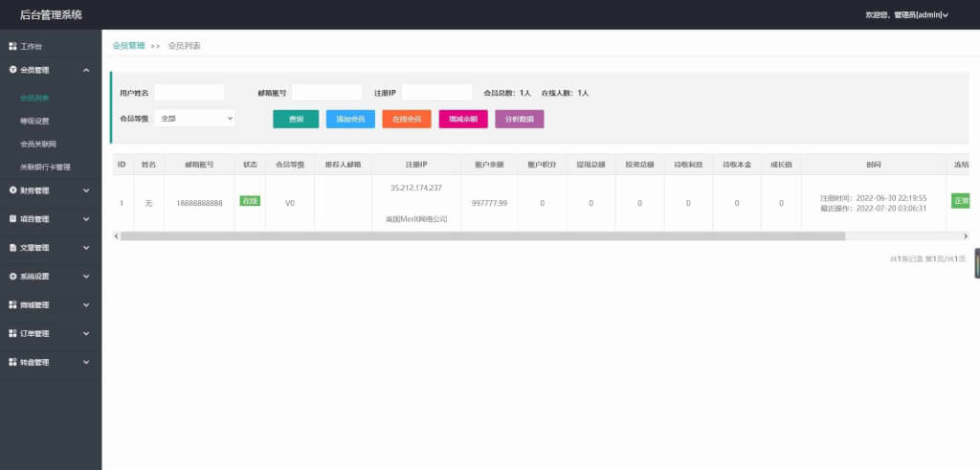Click the 账户积分 column header
The width and height of the screenshot is (980, 470).
[x=542, y=165]
